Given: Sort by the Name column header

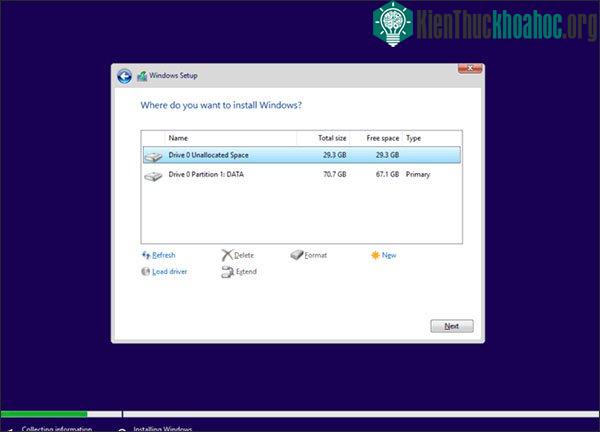Looking at the screenshot, I should coord(230,138).
